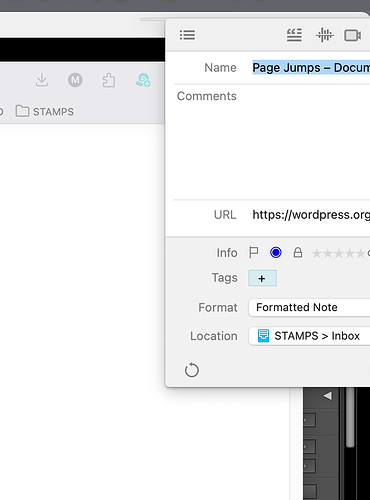Click the browser downloads arrow icon
The width and height of the screenshot is (370, 500).
click(x=42, y=80)
